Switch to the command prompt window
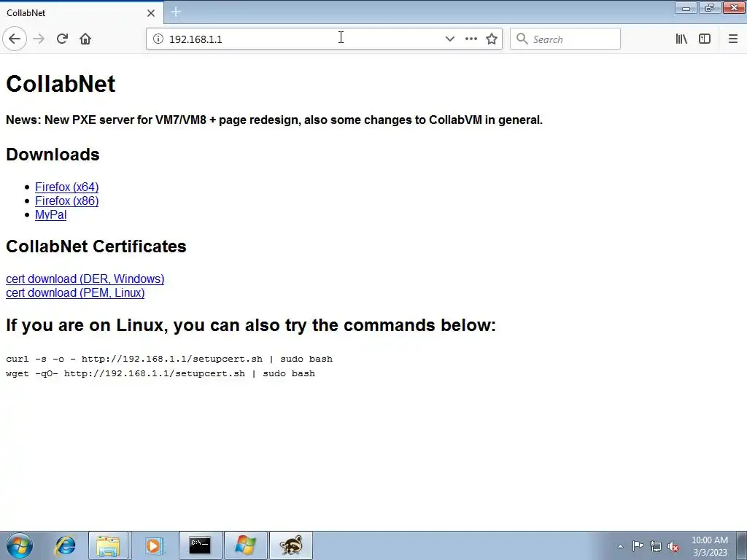 (200, 545)
